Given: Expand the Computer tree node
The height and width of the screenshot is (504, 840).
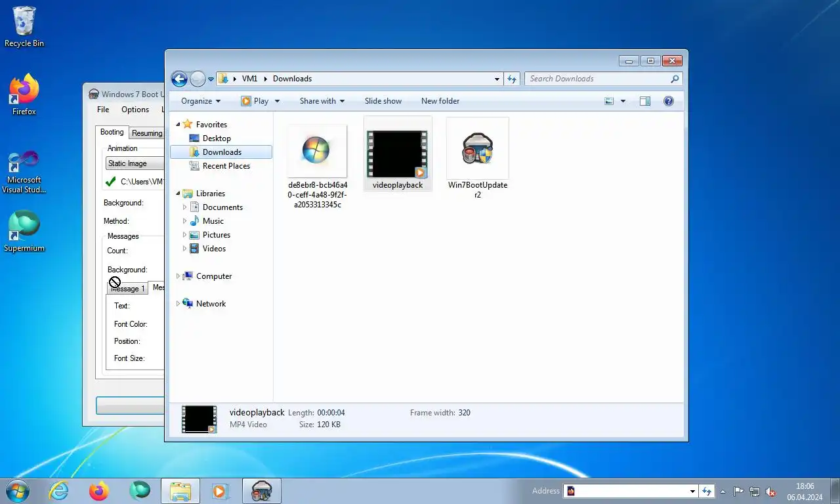Looking at the screenshot, I should [177, 276].
